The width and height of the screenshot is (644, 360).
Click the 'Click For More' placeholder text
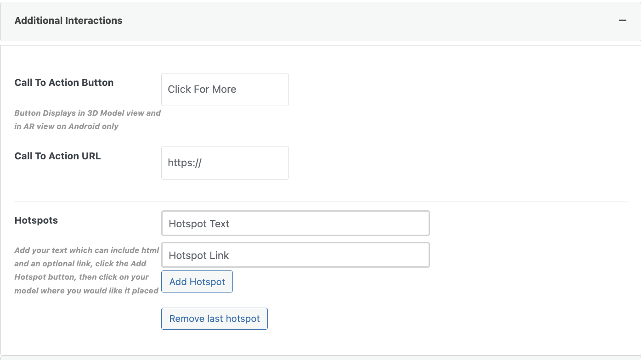tap(202, 90)
